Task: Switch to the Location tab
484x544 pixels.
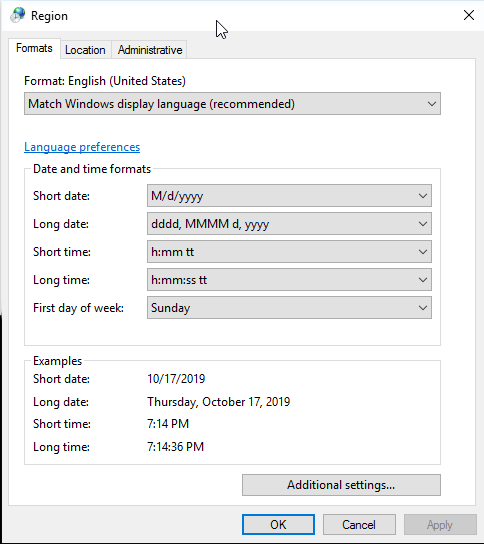Action: pos(85,50)
